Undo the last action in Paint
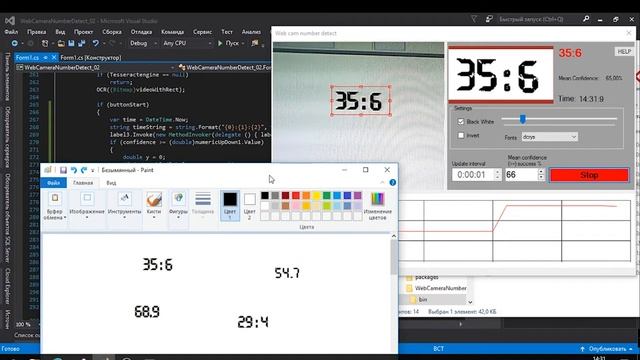 74,170
